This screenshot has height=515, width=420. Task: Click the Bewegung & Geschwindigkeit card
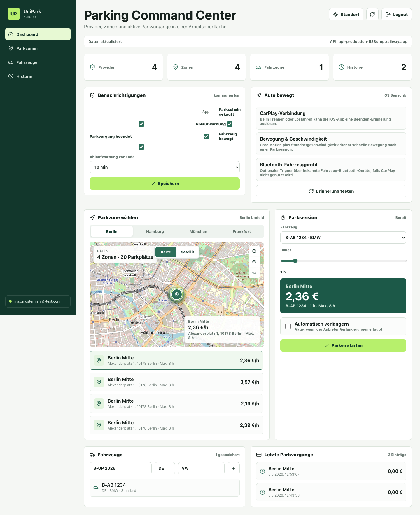tap(331, 144)
